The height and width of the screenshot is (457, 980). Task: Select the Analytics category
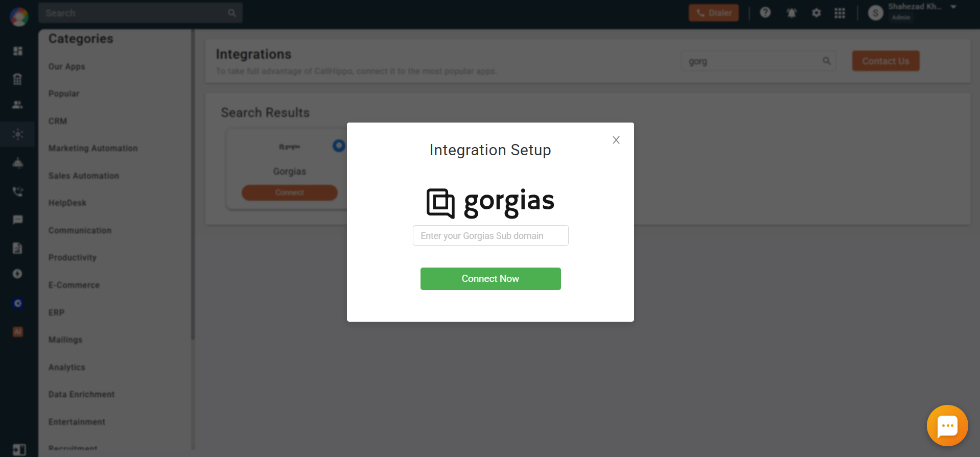tap(67, 367)
